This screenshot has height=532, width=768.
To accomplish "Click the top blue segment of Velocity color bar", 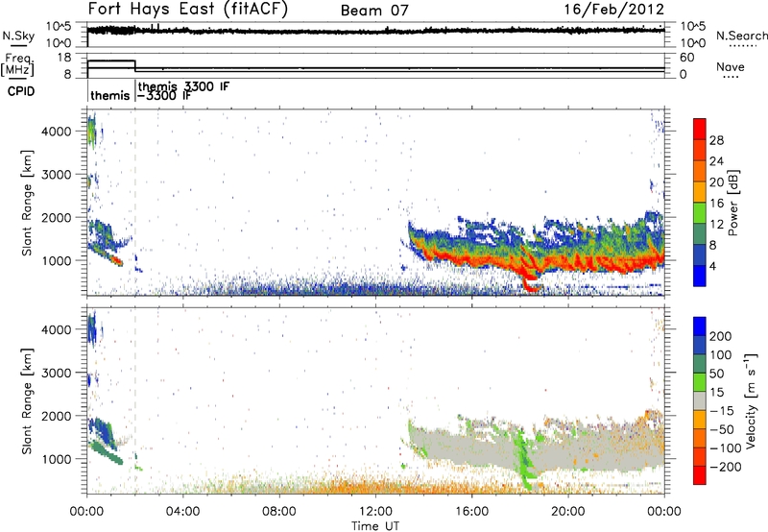I will pyautogui.click(x=700, y=326).
